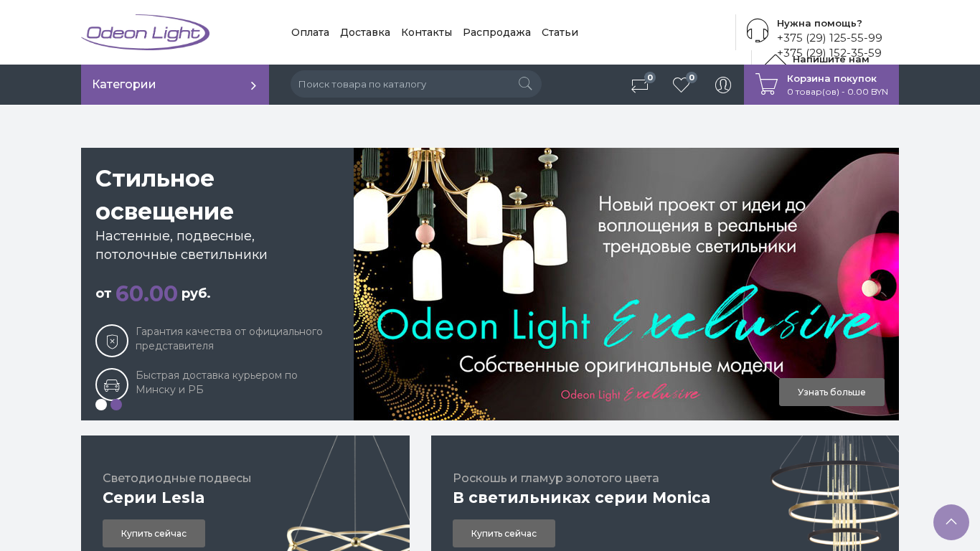
Task: Click Купить сейчас for the Monica series
Action: pos(504,534)
